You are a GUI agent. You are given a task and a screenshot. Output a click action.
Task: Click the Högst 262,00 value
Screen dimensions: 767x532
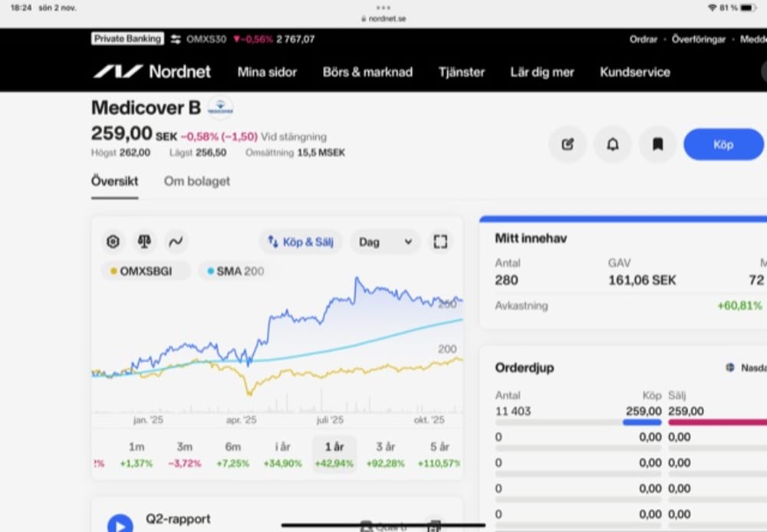pos(134,153)
